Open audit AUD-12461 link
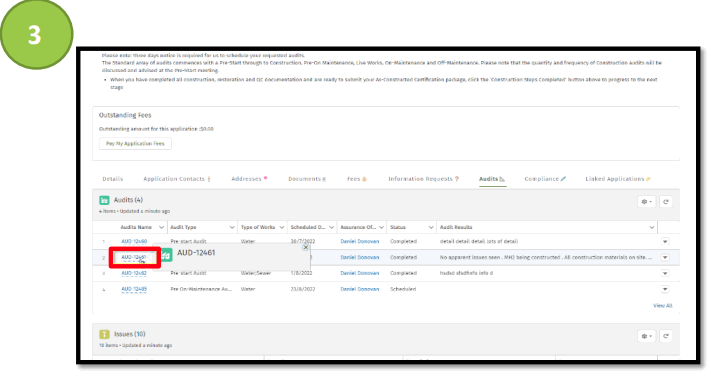This screenshot has width=711, height=379. click(133, 258)
